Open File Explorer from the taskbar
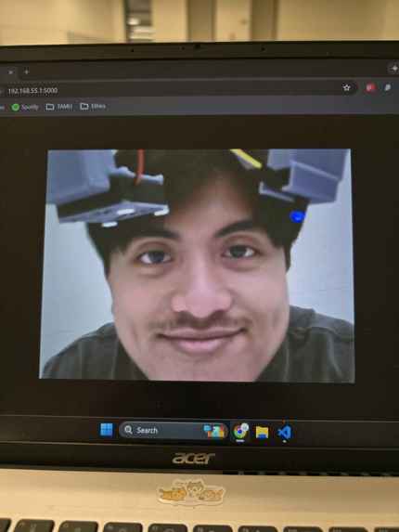This screenshot has height=532, width=399. point(262,433)
